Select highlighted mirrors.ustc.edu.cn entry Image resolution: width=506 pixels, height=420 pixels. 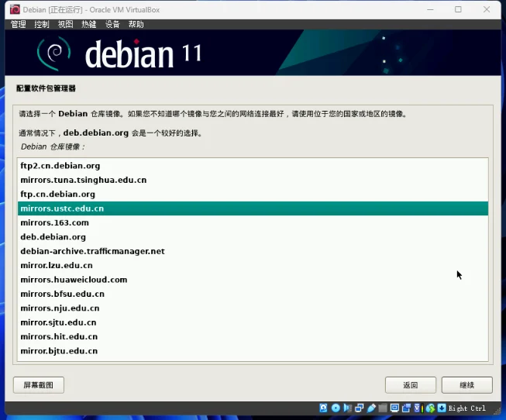[x=253, y=208]
